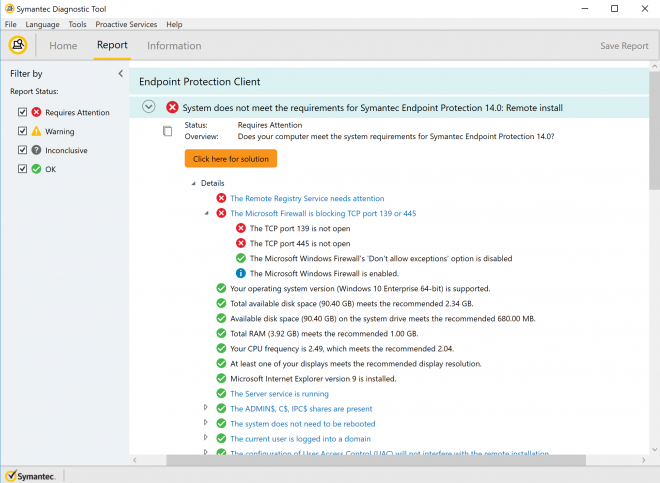
Task: Uncheck the OK filter checkbox
Action: (x=22, y=169)
